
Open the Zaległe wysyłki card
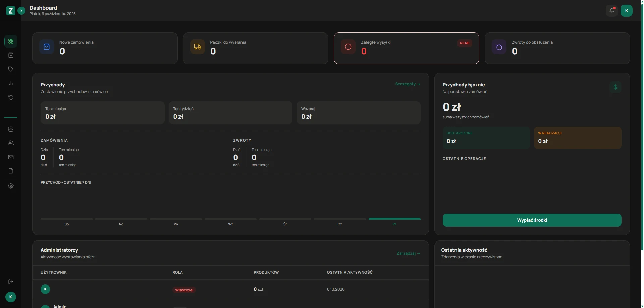pyautogui.click(x=406, y=48)
